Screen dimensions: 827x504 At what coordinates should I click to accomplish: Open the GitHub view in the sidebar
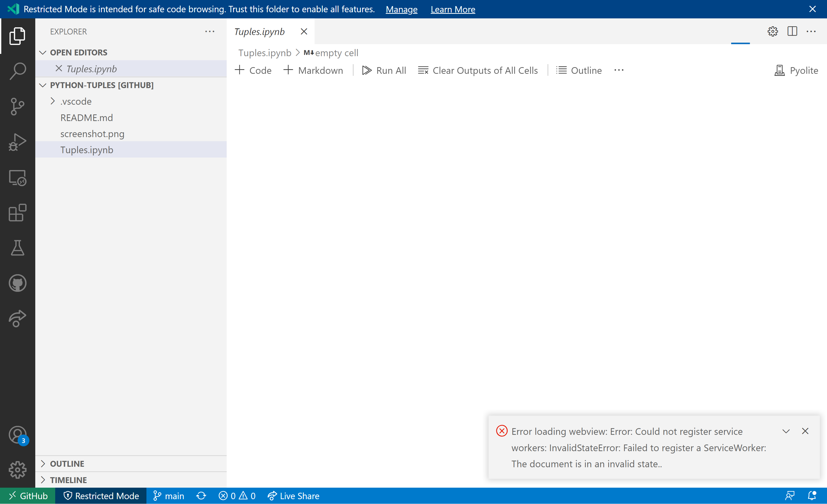click(x=17, y=283)
